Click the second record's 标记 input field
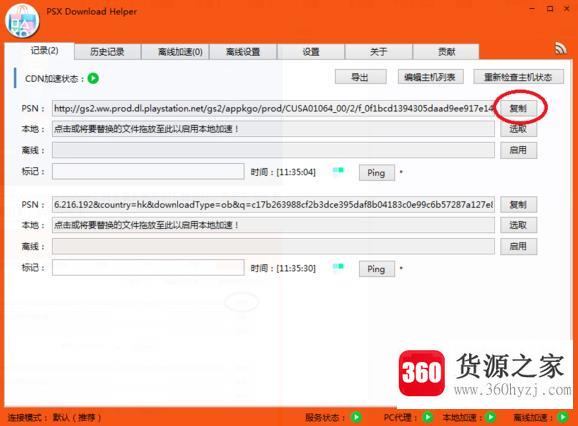The image size is (578, 426). point(148,268)
